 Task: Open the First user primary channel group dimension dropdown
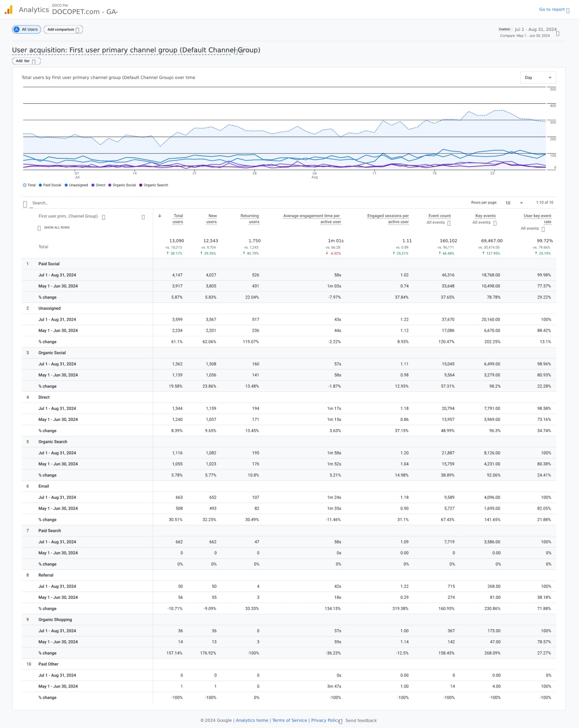coord(71,216)
